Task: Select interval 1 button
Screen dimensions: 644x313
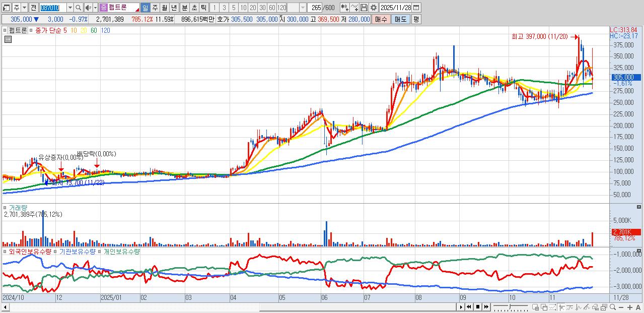Action: point(214,8)
